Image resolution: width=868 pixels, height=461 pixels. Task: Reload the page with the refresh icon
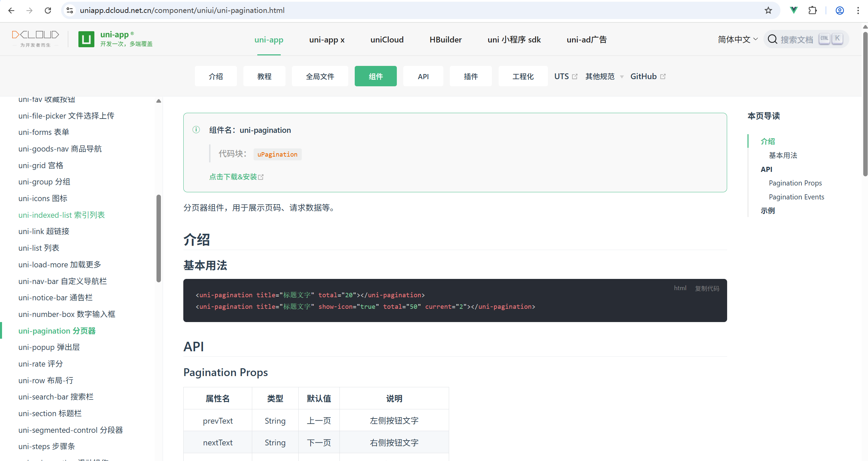[x=48, y=11]
